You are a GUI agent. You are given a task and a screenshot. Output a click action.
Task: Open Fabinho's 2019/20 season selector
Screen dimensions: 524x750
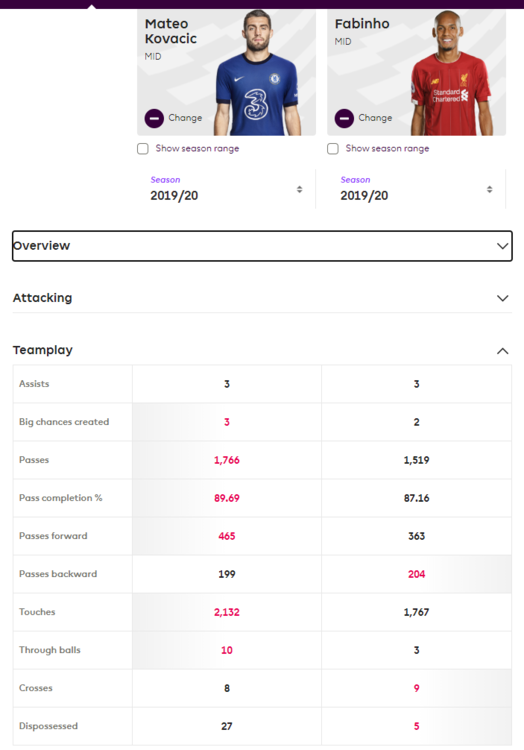point(416,189)
